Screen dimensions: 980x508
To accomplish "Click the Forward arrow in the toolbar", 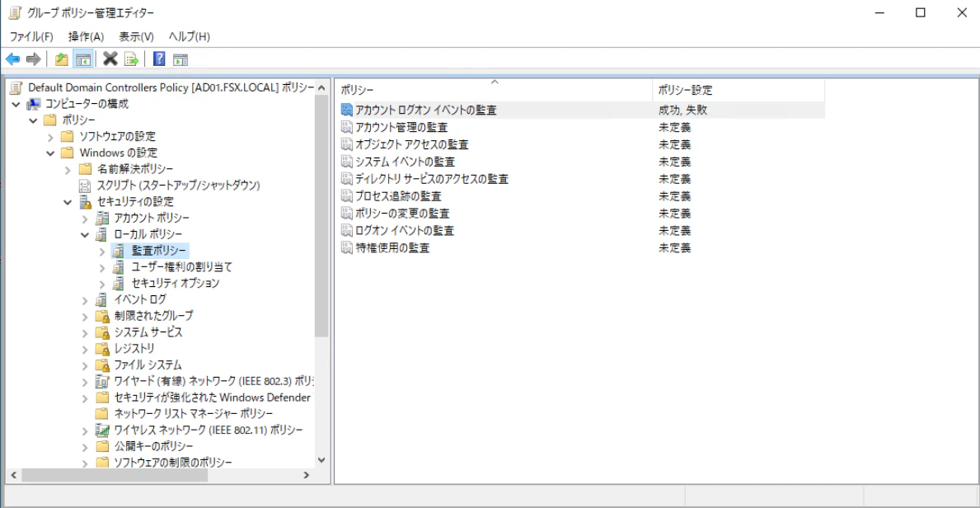I will 33,59.
